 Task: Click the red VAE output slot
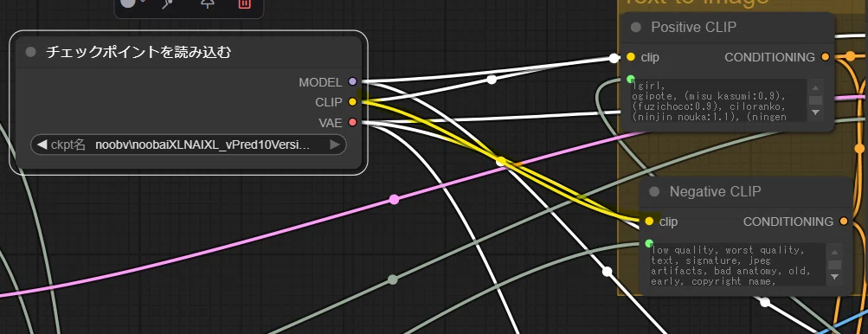352,122
